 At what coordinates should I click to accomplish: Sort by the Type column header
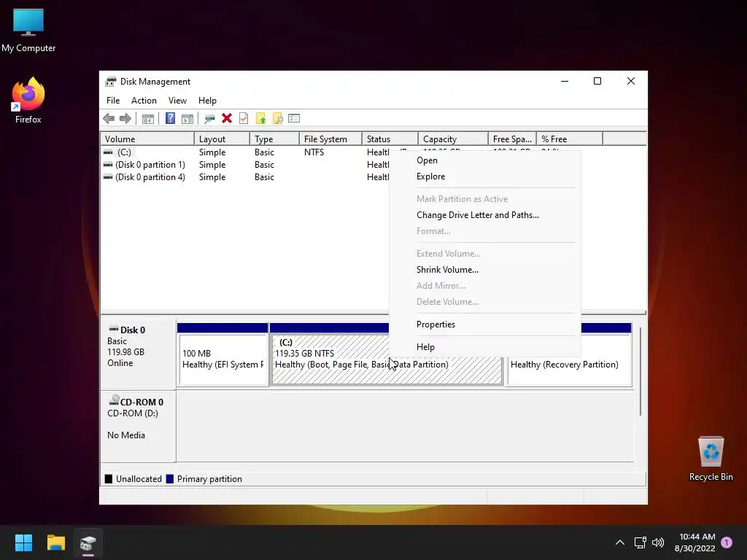coord(274,139)
